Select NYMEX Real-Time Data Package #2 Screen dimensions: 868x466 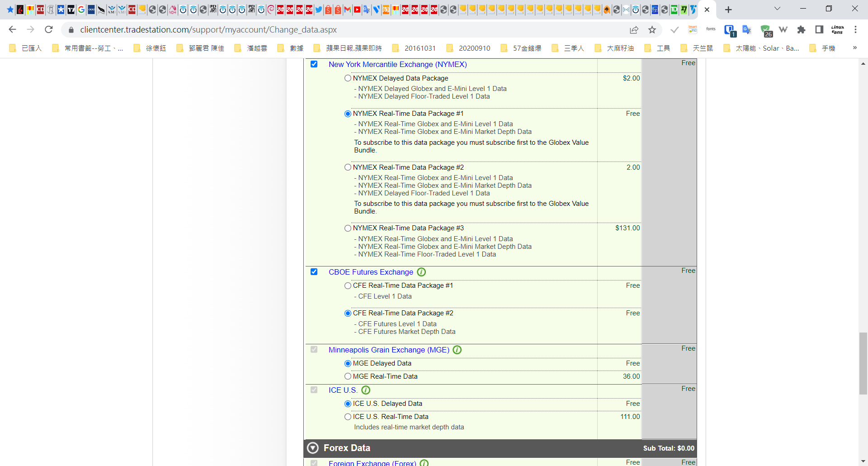(x=348, y=167)
